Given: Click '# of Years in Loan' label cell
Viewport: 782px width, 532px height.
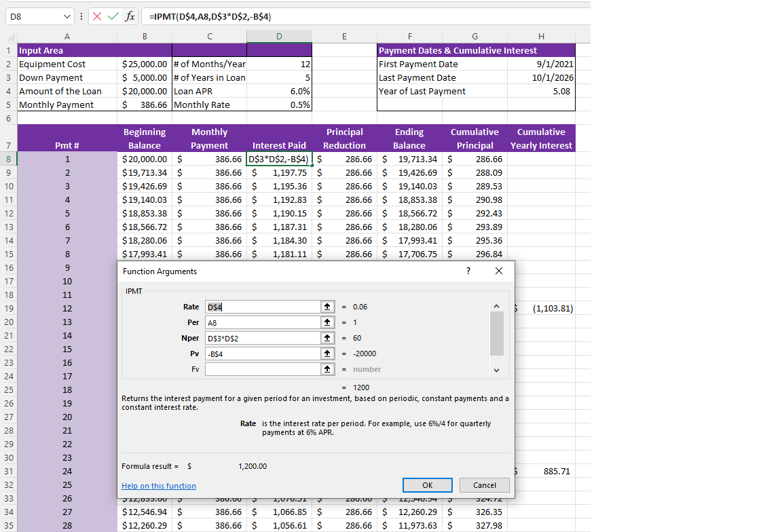Looking at the screenshot, I should point(210,77).
